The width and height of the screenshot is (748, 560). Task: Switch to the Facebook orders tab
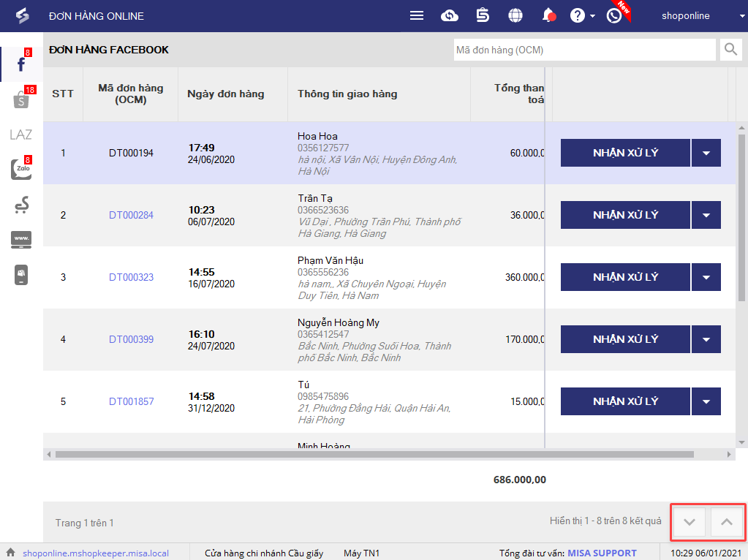[21, 64]
